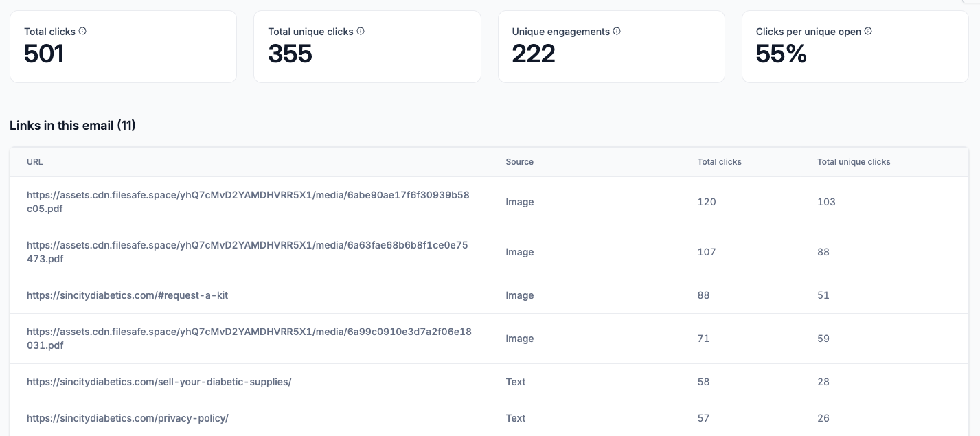Open the PDF link ending 473.pdf

[247, 252]
